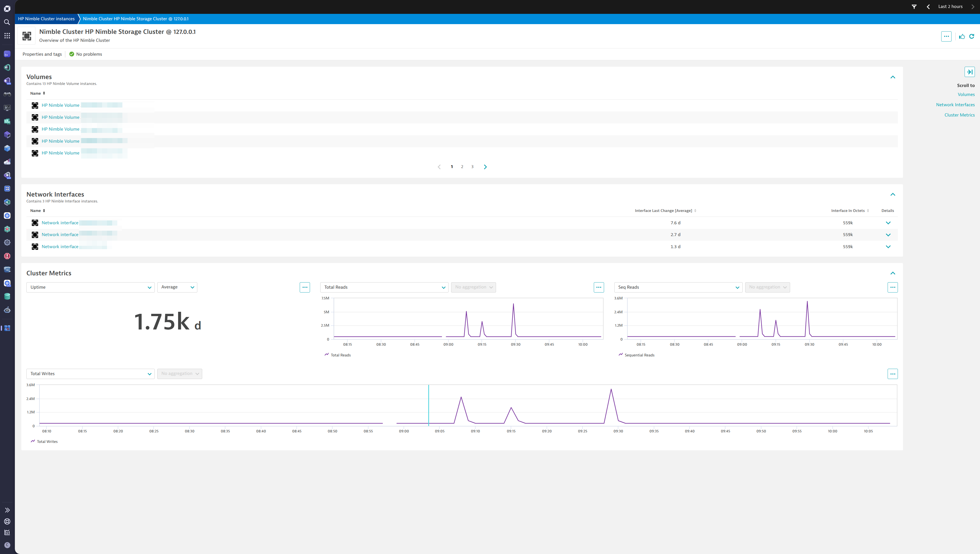Open the Databases app icon in sidebar
The height and width of the screenshot is (554, 980).
[7, 296]
